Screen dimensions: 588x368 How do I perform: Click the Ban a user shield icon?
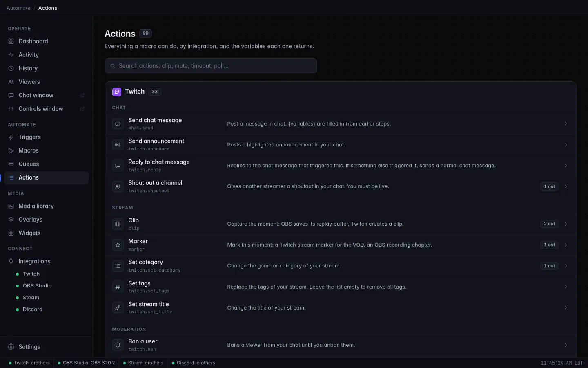point(118,345)
